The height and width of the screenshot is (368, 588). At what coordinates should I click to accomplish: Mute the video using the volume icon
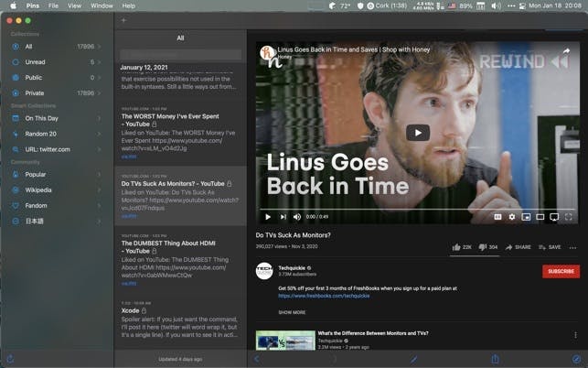coord(297,217)
